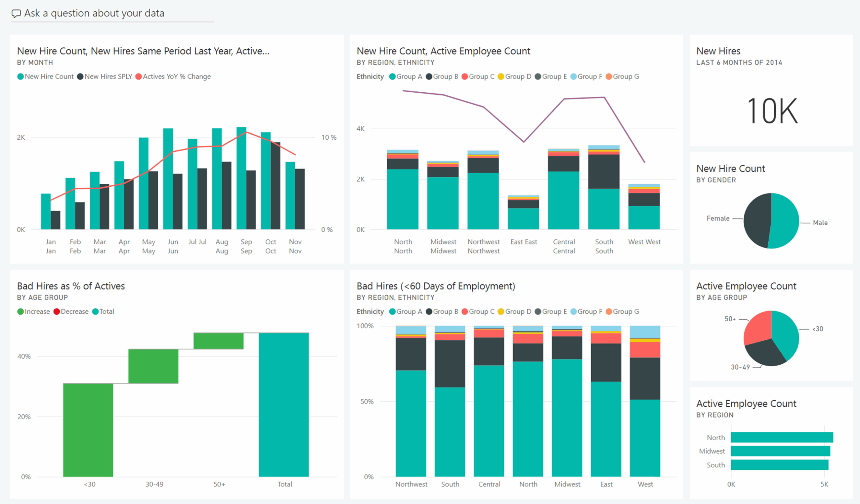Image resolution: width=860 pixels, height=504 pixels.
Task: Open the Bad Hires as % of Actives title
Action: (71, 286)
